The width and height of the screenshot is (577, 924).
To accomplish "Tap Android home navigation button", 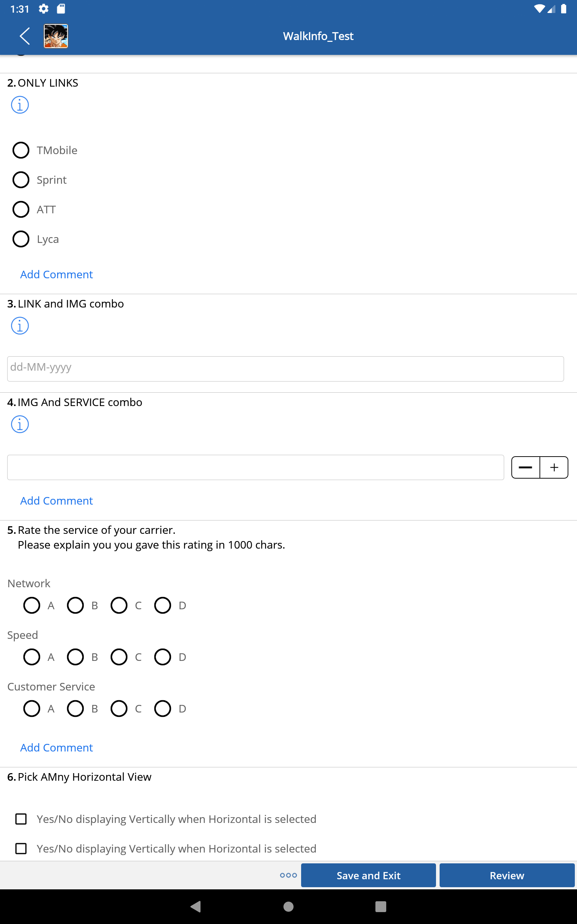I will point(288,906).
